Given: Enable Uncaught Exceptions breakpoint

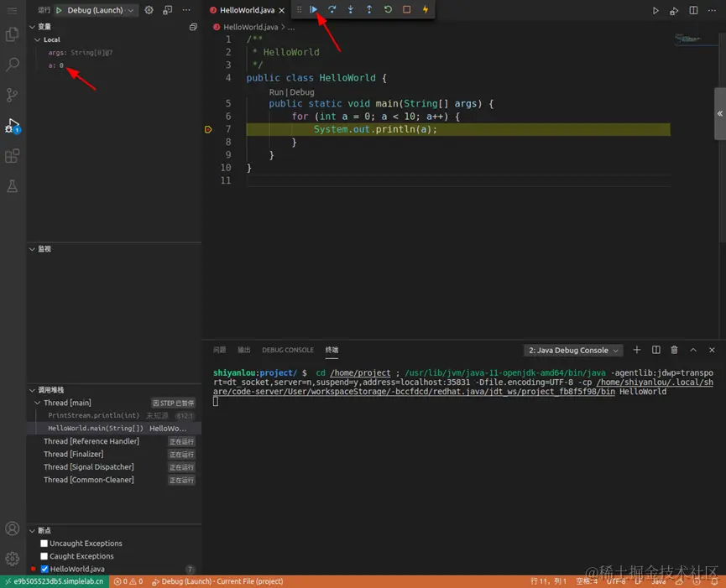Looking at the screenshot, I should (44, 544).
